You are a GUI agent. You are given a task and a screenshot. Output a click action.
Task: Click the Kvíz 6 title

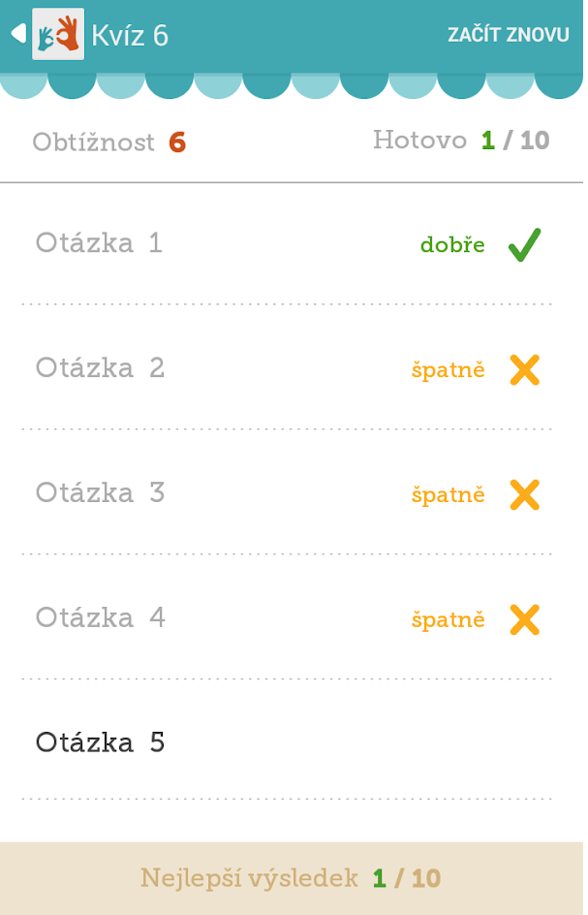[x=130, y=36]
